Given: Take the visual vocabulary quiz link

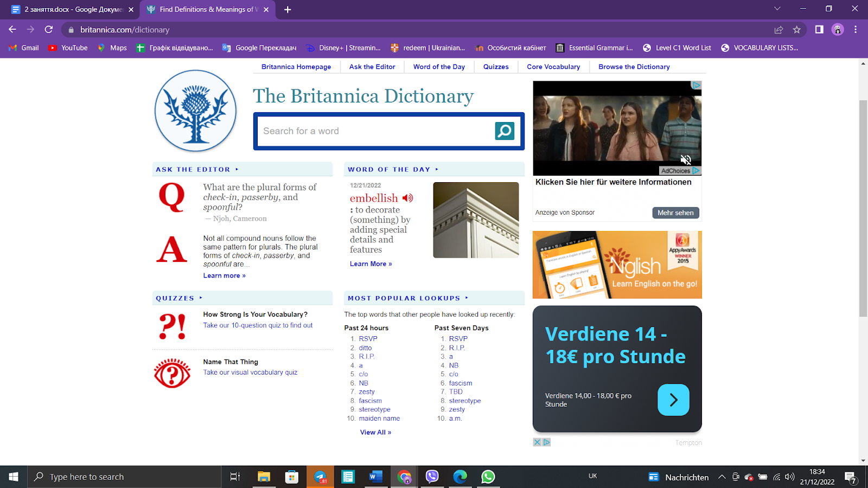Looking at the screenshot, I should [250, 373].
